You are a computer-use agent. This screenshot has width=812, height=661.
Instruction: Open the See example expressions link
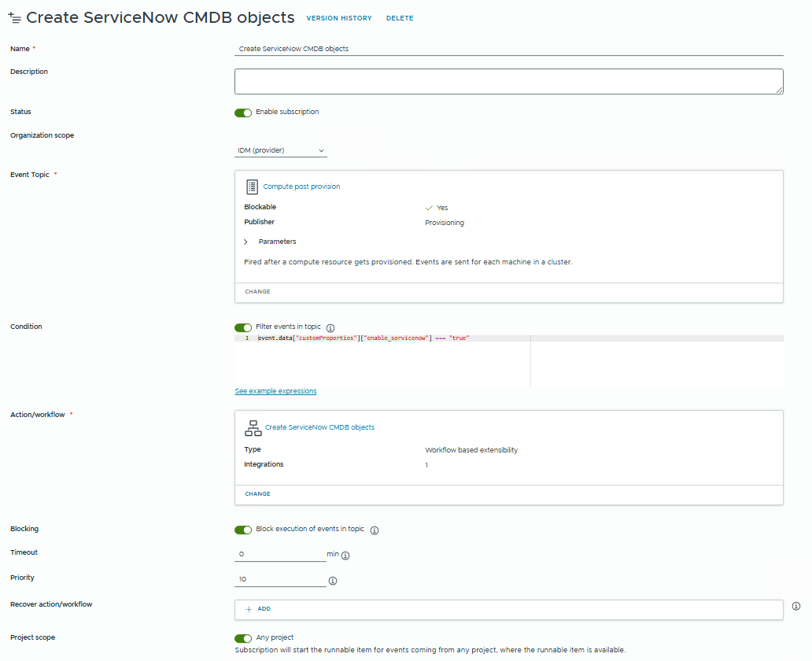click(x=275, y=391)
